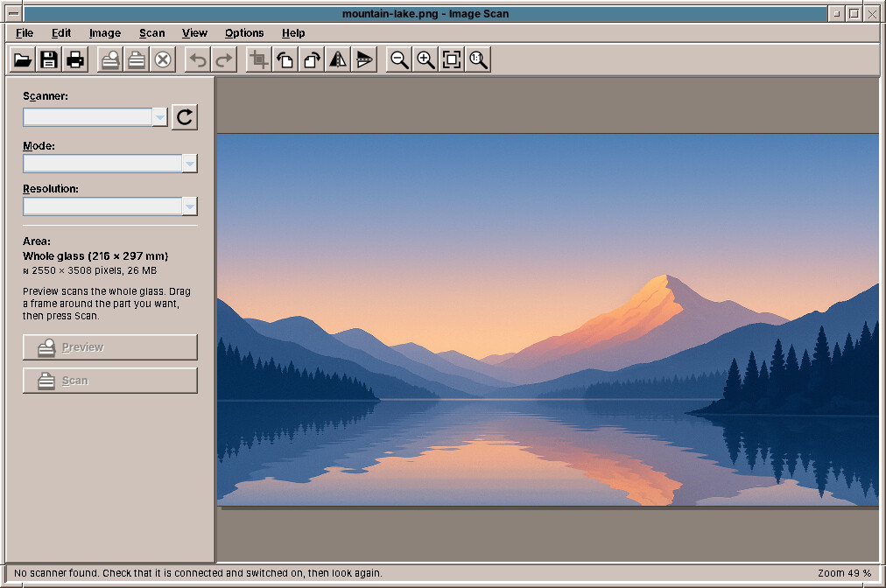Screen dimensions: 886x588
Task: Open the View menu
Action: click(194, 33)
